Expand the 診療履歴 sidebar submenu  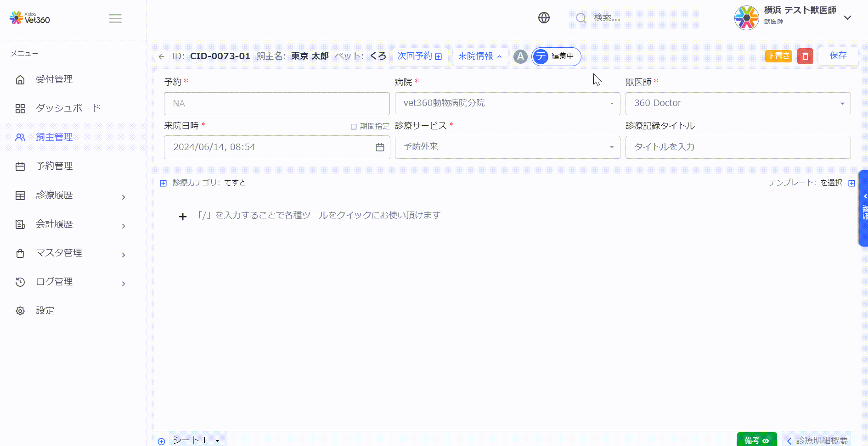[x=69, y=195]
